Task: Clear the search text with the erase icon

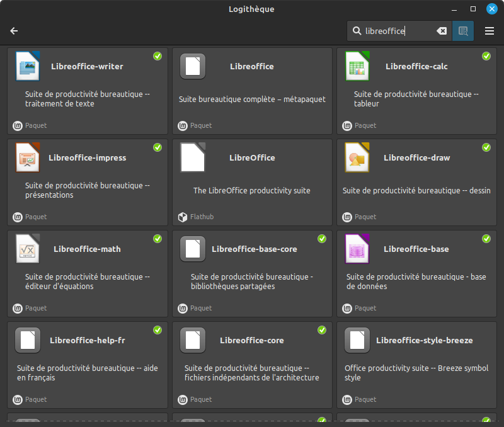Action: [x=442, y=31]
